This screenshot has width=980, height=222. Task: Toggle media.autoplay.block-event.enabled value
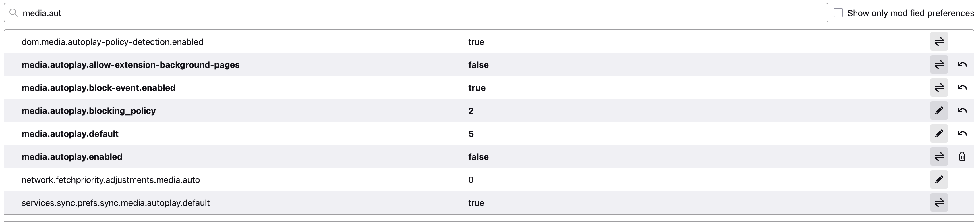click(939, 88)
